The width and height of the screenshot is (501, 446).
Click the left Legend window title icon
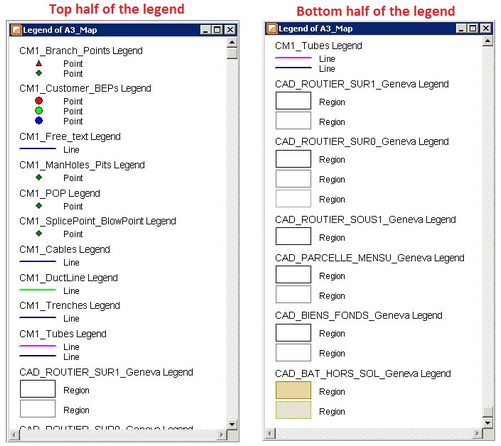[x=16, y=30]
